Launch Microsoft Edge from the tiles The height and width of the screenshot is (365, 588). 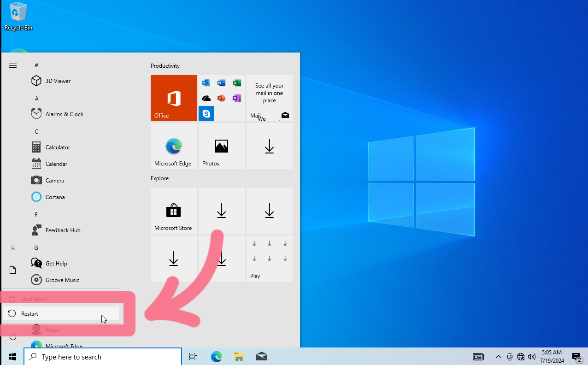[x=173, y=146]
